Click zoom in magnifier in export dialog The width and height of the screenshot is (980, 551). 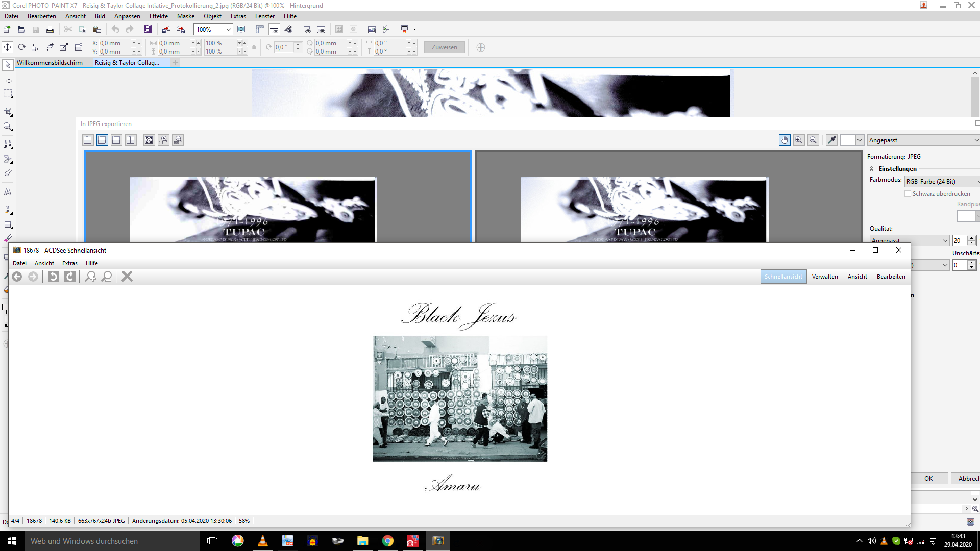[799, 140]
